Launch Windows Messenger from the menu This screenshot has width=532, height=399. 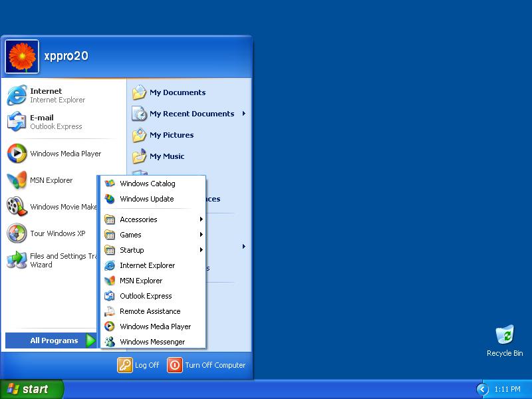153,342
